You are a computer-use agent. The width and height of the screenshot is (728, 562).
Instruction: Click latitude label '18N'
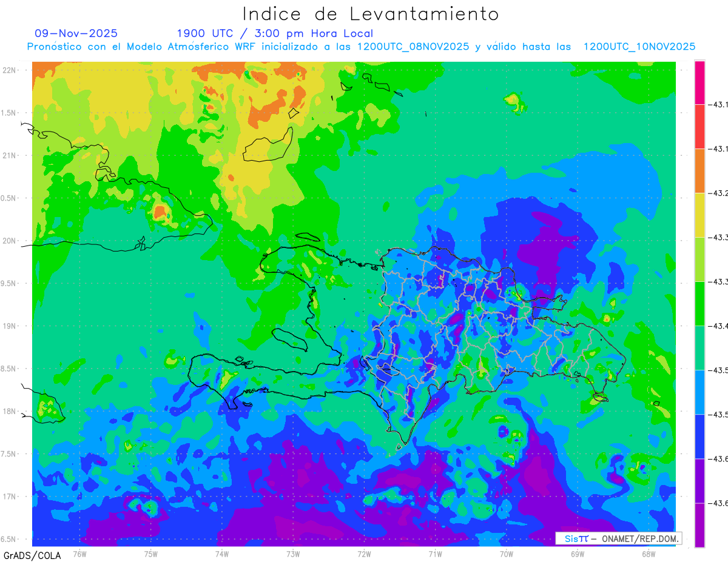tap(10, 412)
